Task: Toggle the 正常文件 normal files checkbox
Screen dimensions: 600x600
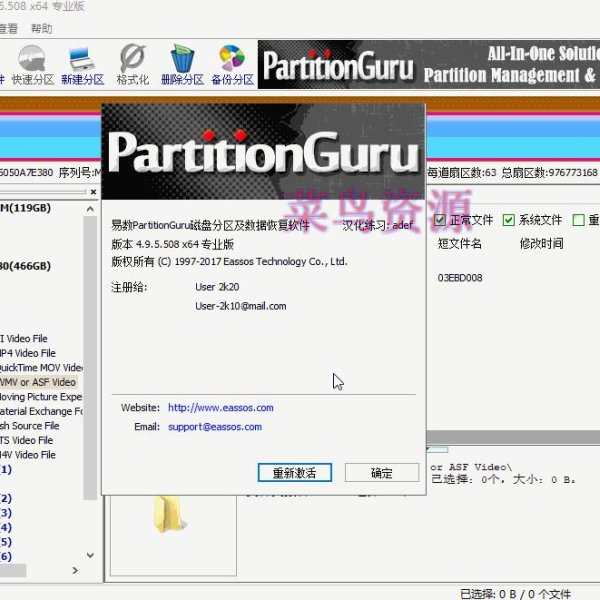Action: click(x=440, y=220)
